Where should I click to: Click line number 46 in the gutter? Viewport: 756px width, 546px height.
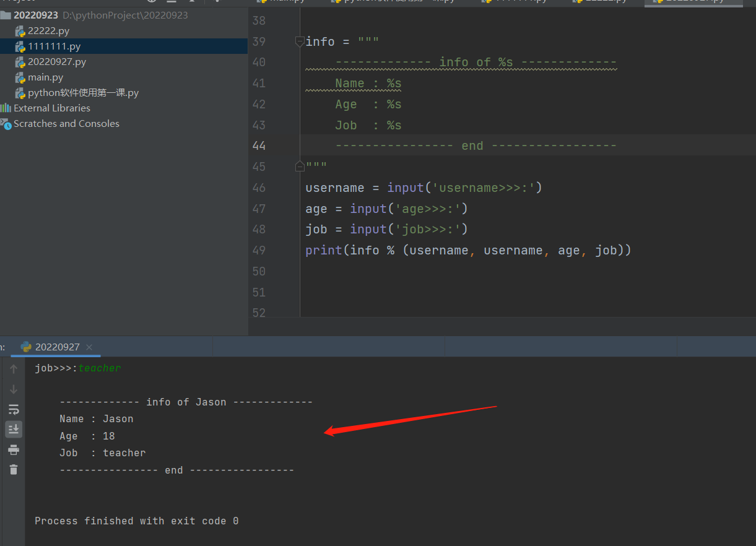(x=259, y=188)
